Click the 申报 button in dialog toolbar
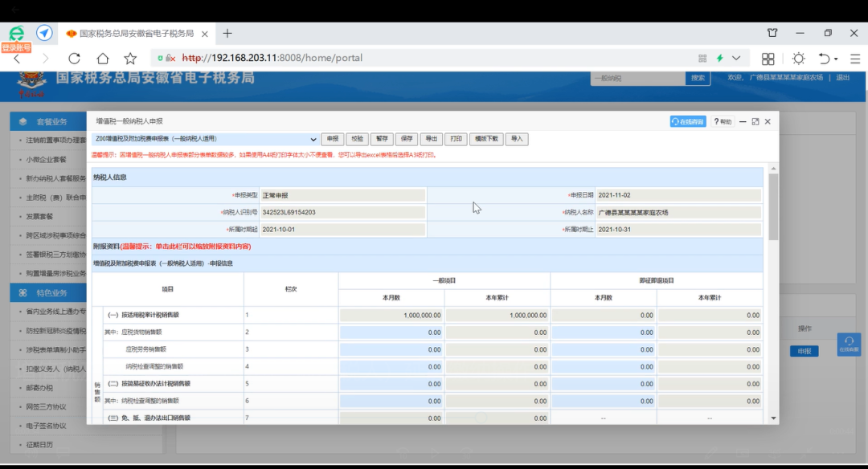868x469 pixels. (x=332, y=139)
